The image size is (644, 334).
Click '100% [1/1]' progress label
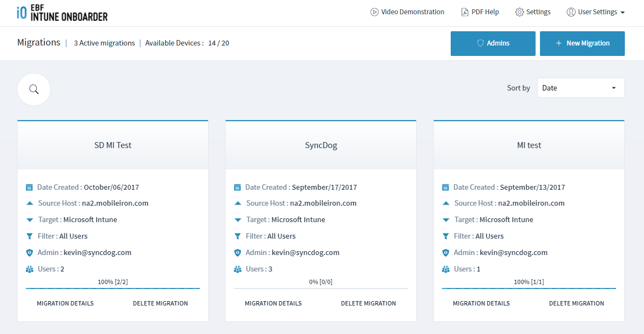pos(529,282)
